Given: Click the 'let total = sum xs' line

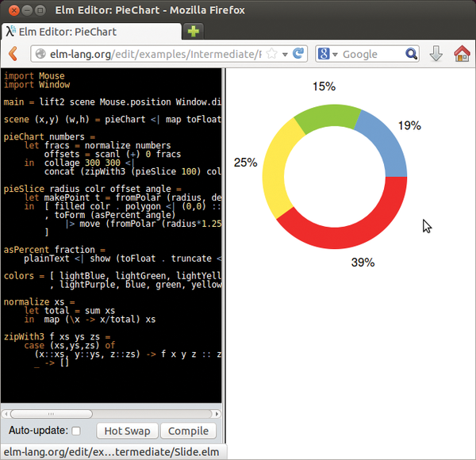Looking at the screenshot, I should pos(70,311).
